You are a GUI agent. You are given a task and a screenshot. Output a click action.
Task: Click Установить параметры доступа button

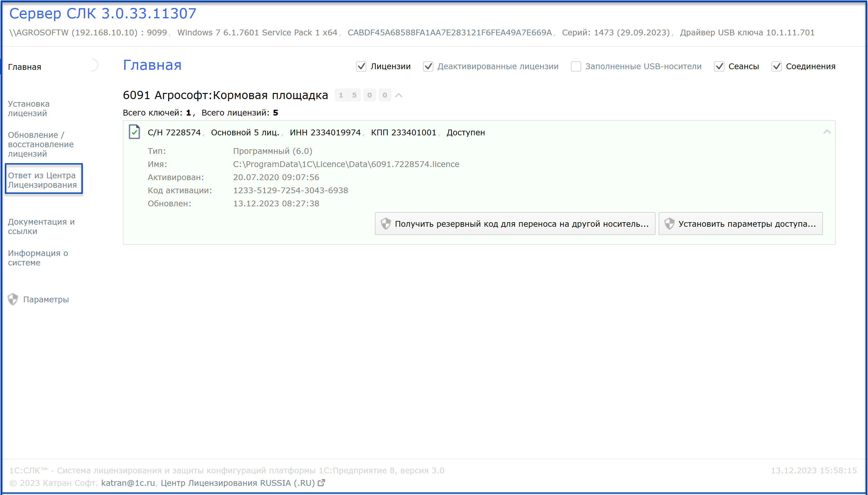point(741,224)
